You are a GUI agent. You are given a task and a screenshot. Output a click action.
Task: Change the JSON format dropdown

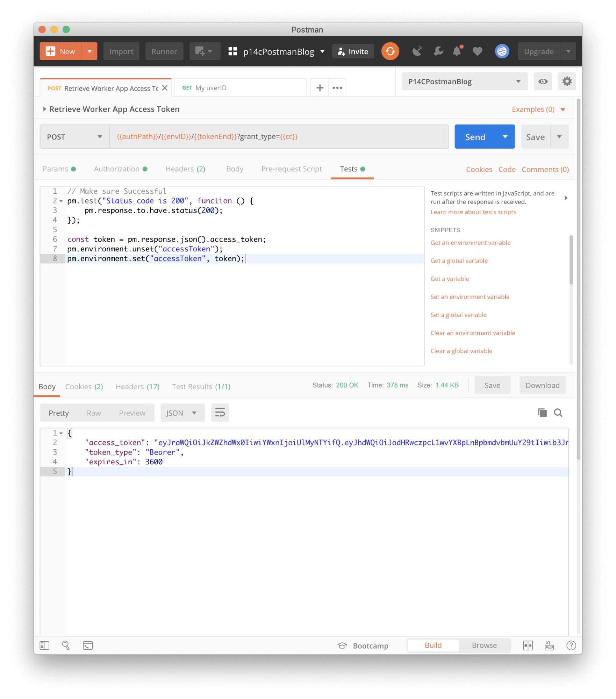point(182,413)
